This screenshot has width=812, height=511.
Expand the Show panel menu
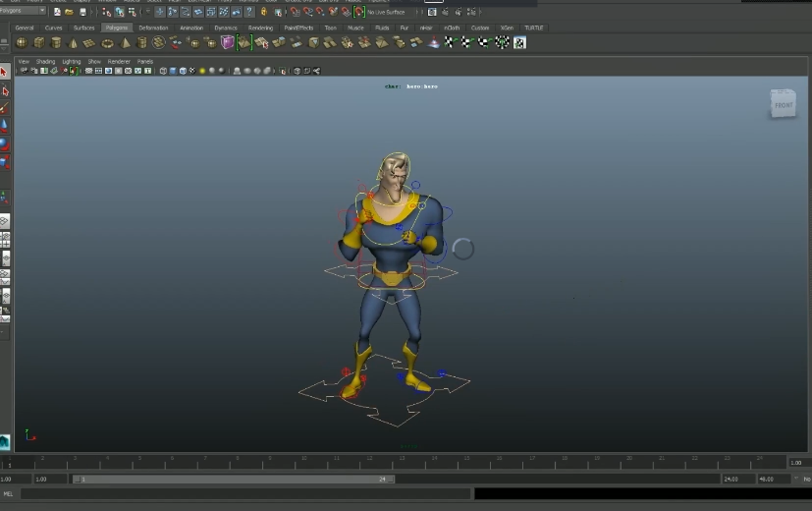(x=94, y=61)
